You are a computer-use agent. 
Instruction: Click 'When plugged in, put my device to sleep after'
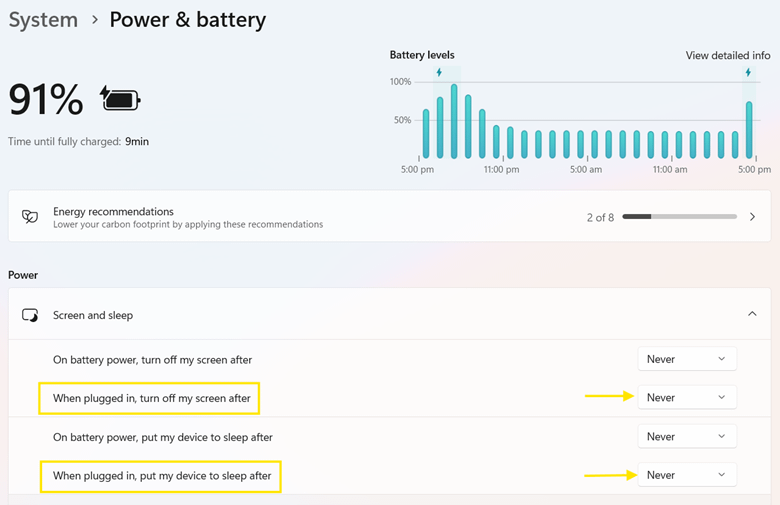pyautogui.click(x=162, y=476)
